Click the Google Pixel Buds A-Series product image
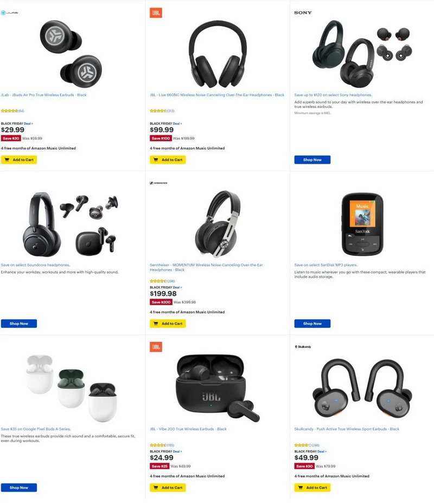Viewport: 434px width, 504px height. tap(72, 388)
